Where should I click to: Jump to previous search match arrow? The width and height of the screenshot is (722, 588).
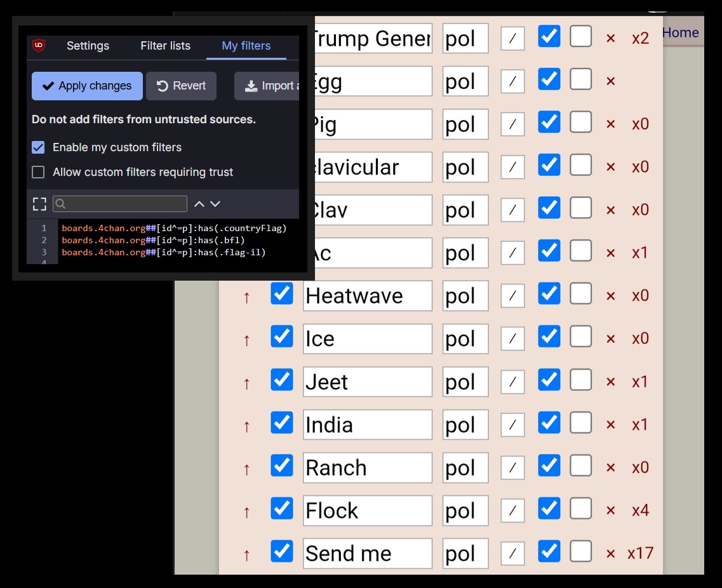click(x=199, y=204)
